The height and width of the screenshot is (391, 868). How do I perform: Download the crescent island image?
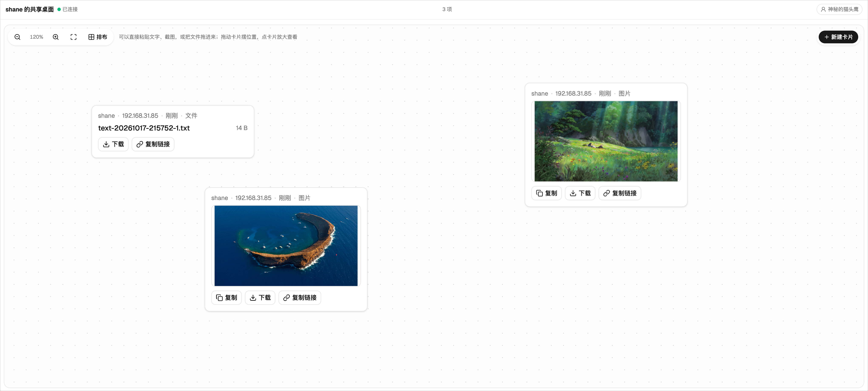[260, 298]
